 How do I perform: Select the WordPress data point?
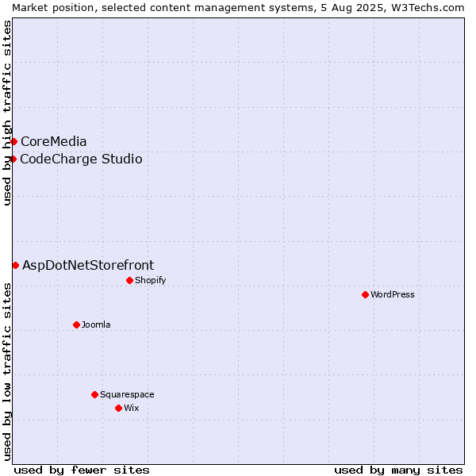pyautogui.click(x=365, y=295)
